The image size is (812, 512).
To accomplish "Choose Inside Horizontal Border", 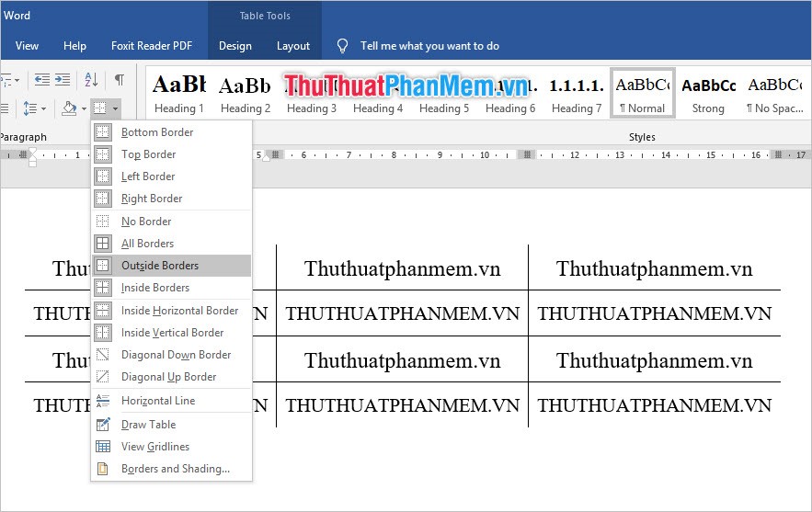I will pyautogui.click(x=171, y=310).
